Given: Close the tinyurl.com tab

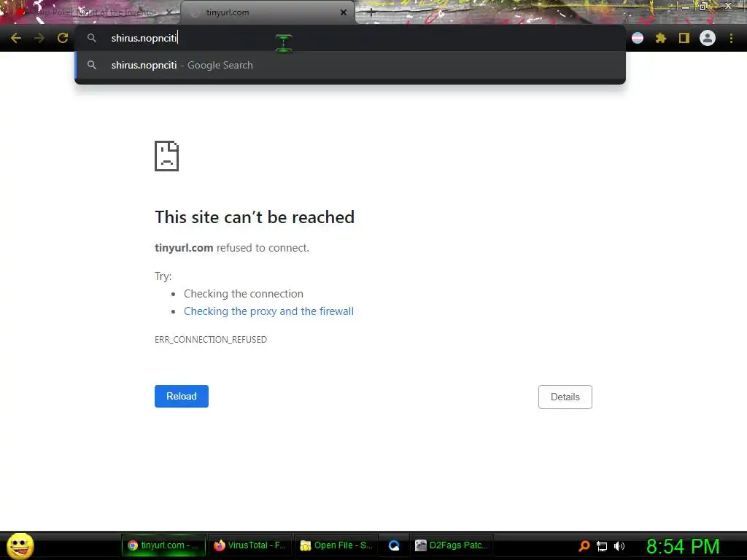Looking at the screenshot, I should [344, 12].
